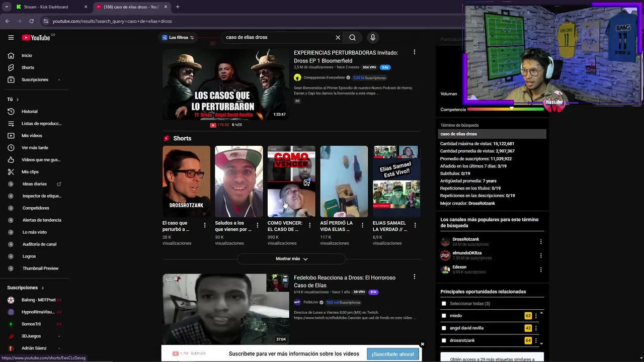Viewport: 644px width, 362px height.
Task: Open Ver más tarde list
Action: pos(35,147)
